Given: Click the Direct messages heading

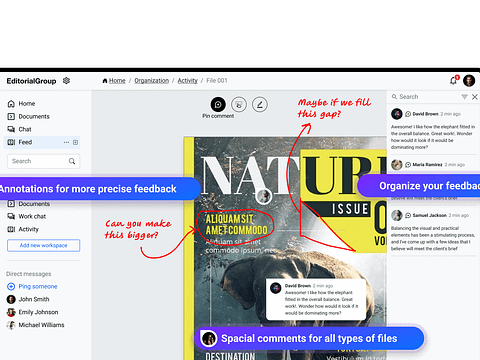Looking at the screenshot, I should 29,274.
